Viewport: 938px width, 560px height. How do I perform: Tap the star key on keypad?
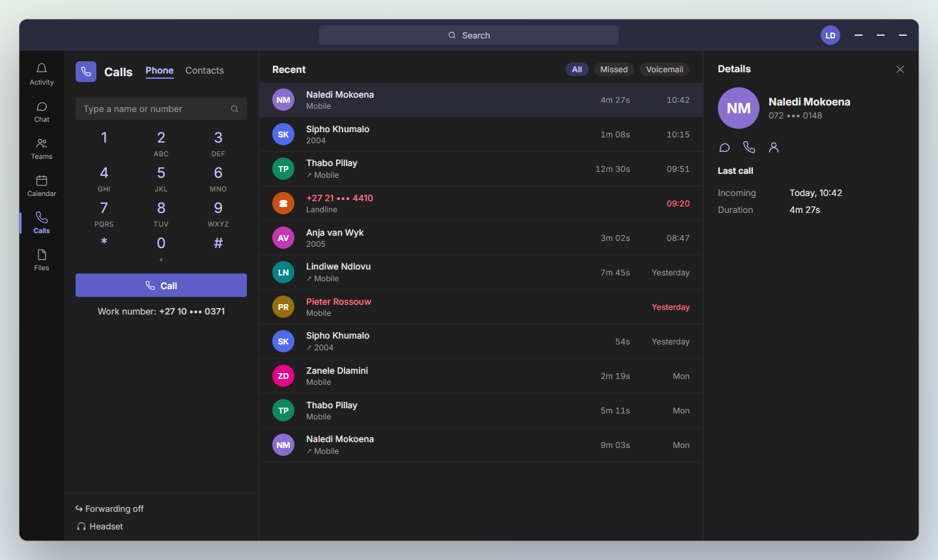pos(104,244)
